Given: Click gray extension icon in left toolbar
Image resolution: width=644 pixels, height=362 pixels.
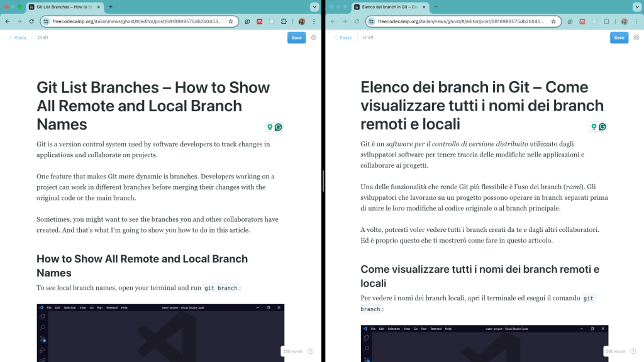Looking at the screenshot, I should coord(272,21).
